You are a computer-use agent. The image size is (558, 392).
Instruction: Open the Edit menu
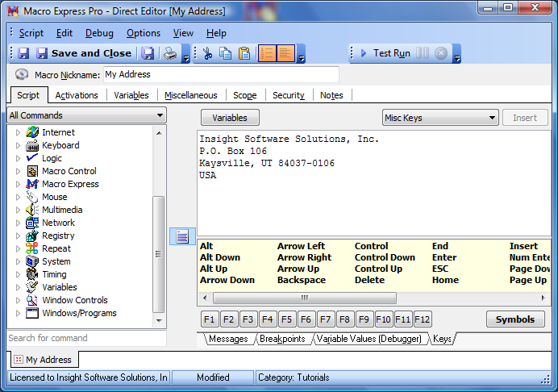65,33
